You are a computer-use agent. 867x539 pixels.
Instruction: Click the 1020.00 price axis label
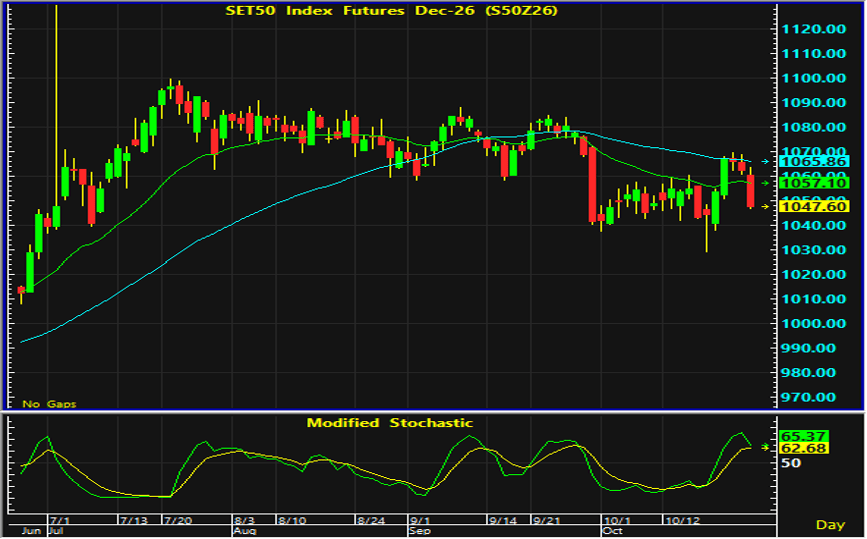[813, 274]
